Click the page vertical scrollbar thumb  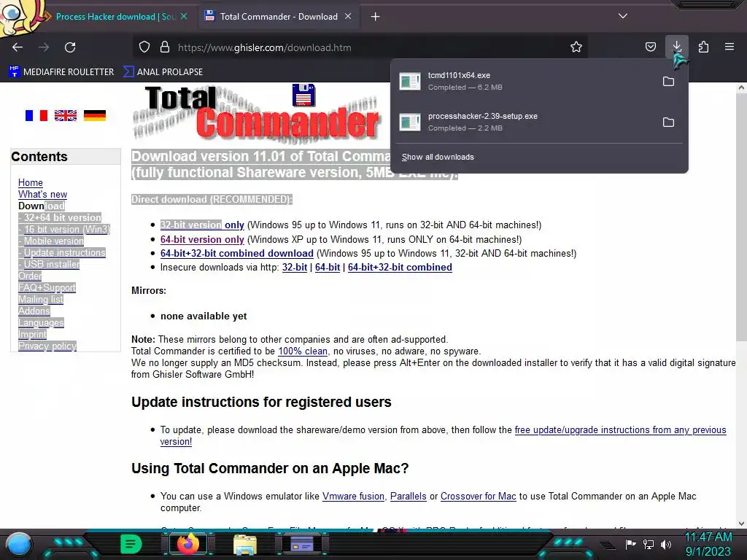[741, 217]
